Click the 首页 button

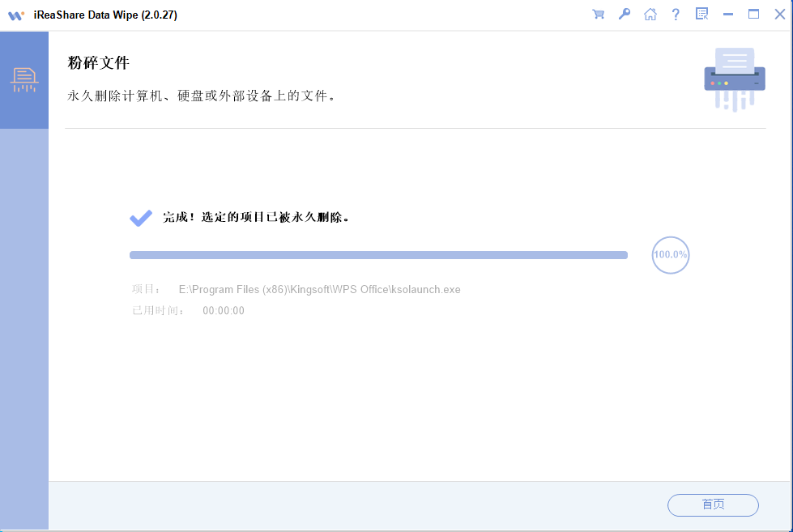point(713,504)
